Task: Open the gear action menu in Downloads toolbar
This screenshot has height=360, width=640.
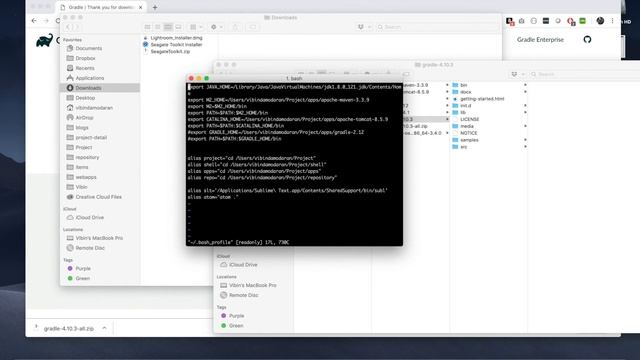Action: (x=216, y=27)
